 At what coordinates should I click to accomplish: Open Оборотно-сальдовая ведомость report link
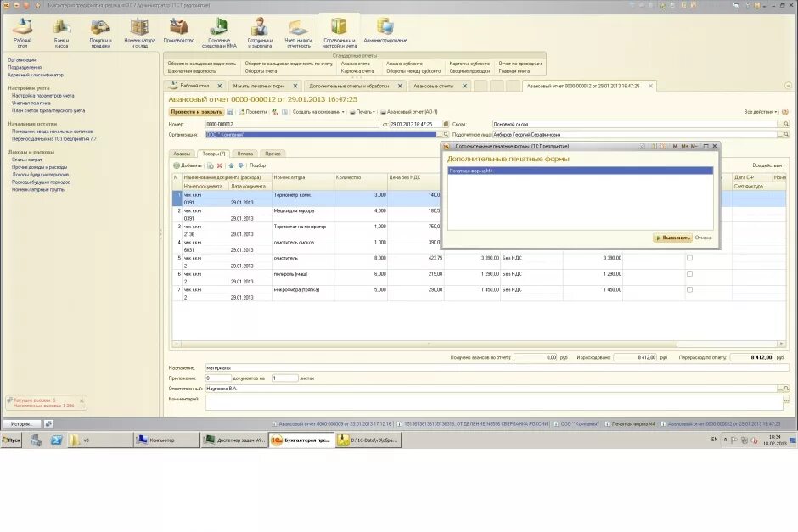(201, 64)
